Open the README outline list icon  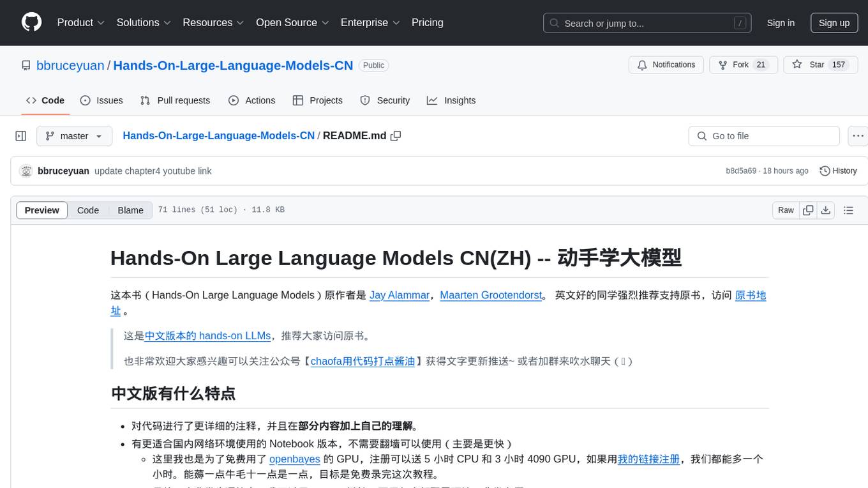point(848,210)
